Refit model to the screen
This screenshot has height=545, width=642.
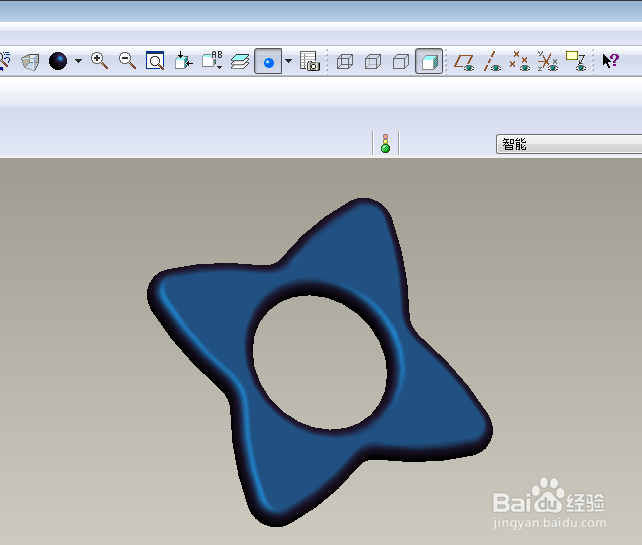(x=155, y=61)
